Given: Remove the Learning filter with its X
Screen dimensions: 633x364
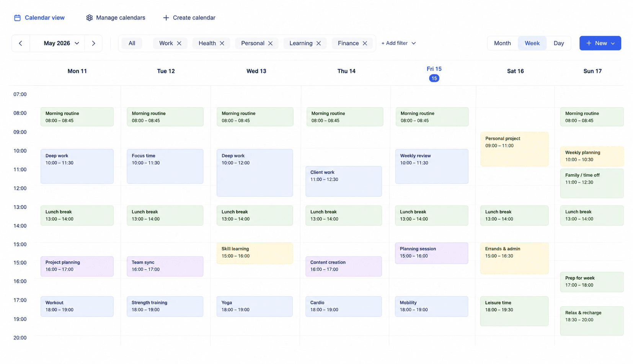Looking at the screenshot, I should [318, 43].
